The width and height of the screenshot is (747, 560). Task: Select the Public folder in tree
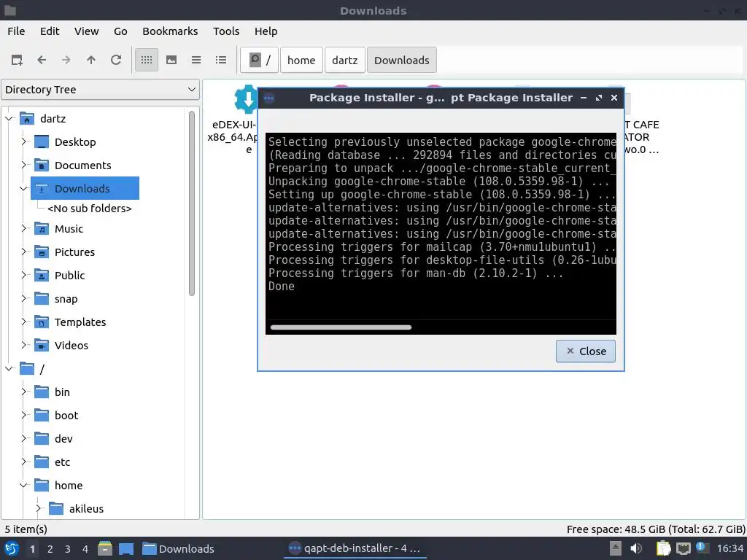click(x=60, y=275)
